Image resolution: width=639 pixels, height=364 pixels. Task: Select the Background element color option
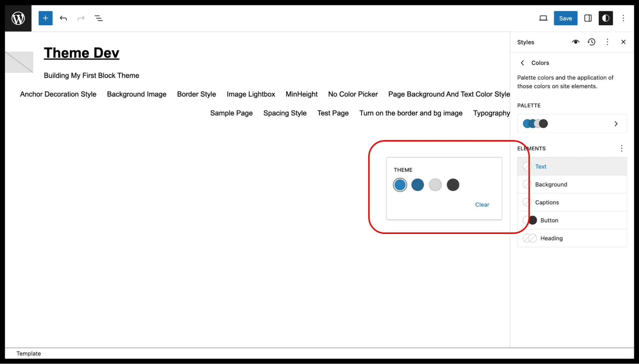coord(572,184)
